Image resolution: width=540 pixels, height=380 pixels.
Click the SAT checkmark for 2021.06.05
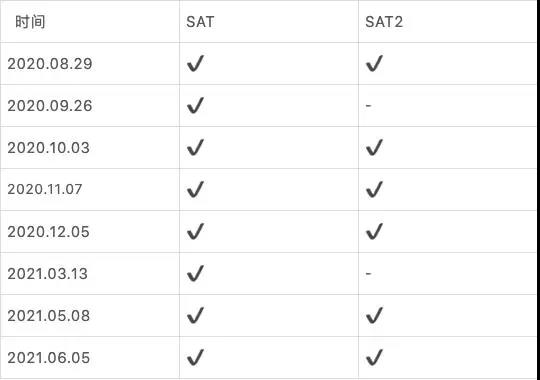195,357
